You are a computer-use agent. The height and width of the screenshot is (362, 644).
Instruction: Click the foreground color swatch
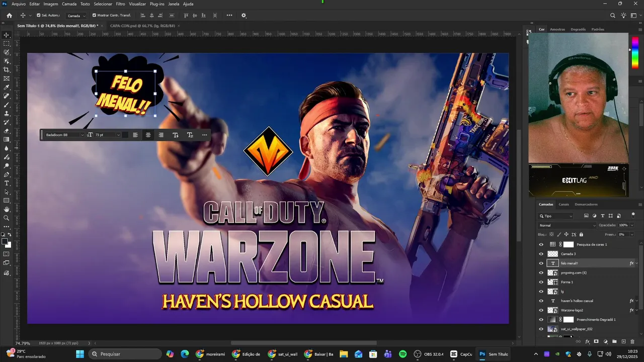pyautogui.click(x=5, y=242)
